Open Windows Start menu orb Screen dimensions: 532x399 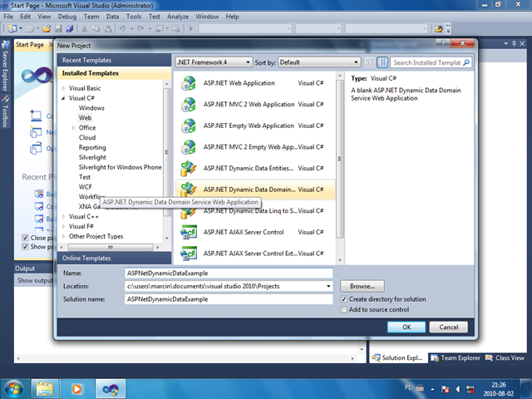tap(14, 389)
